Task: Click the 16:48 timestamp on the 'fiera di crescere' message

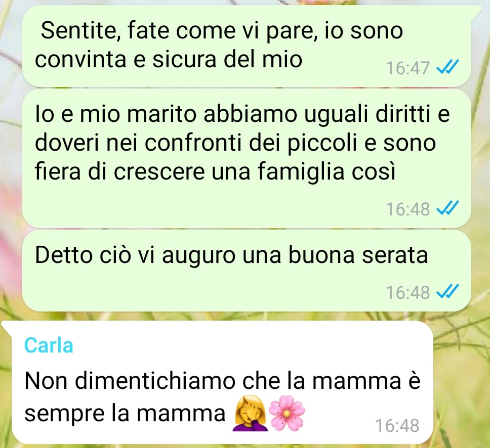Action: click(408, 209)
